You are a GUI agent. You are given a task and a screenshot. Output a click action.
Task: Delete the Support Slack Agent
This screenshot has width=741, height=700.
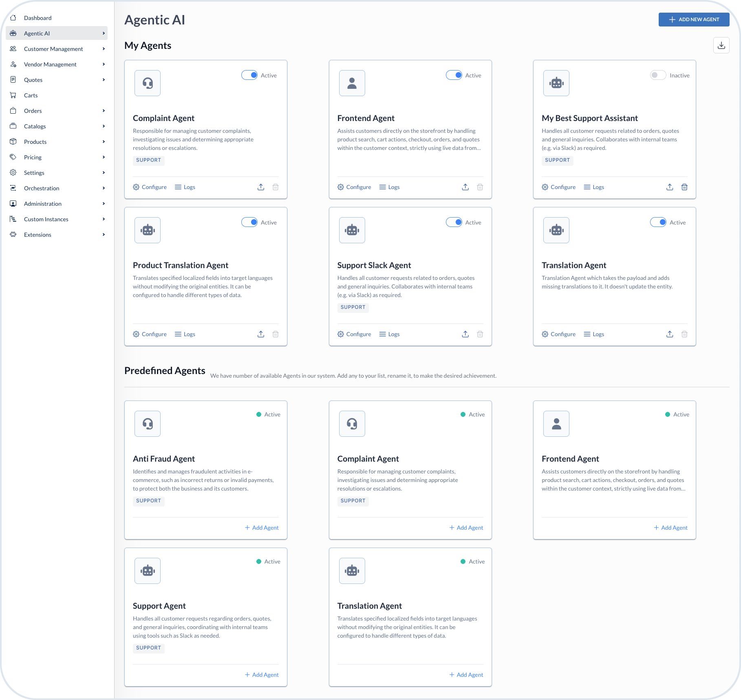(480, 334)
